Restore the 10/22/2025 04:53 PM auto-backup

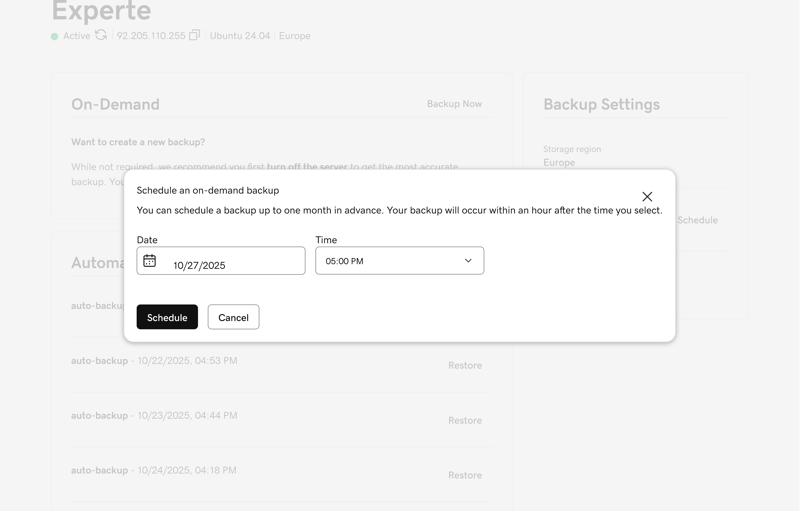click(464, 365)
